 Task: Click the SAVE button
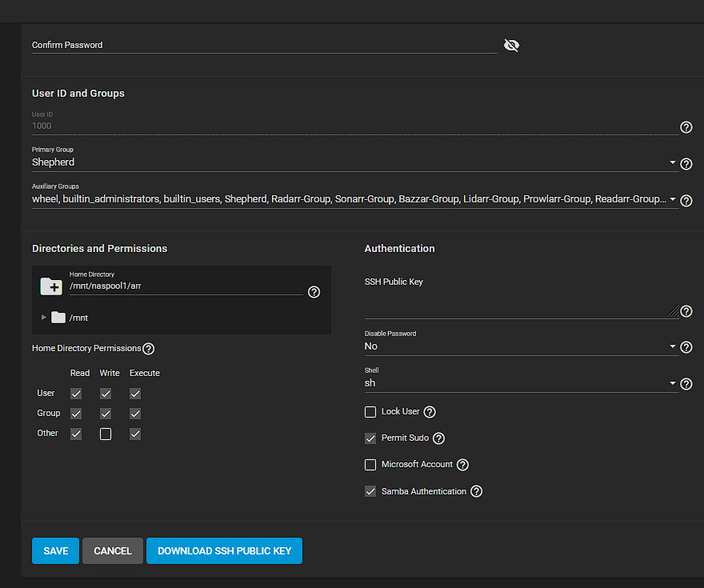[x=56, y=551]
